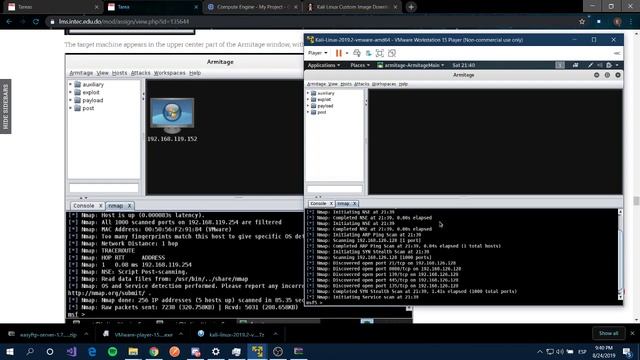The image size is (640, 360).
Task: Click the Kali pen/recorder tray icon
Action: pyautogui.click(x=590, y=65)
